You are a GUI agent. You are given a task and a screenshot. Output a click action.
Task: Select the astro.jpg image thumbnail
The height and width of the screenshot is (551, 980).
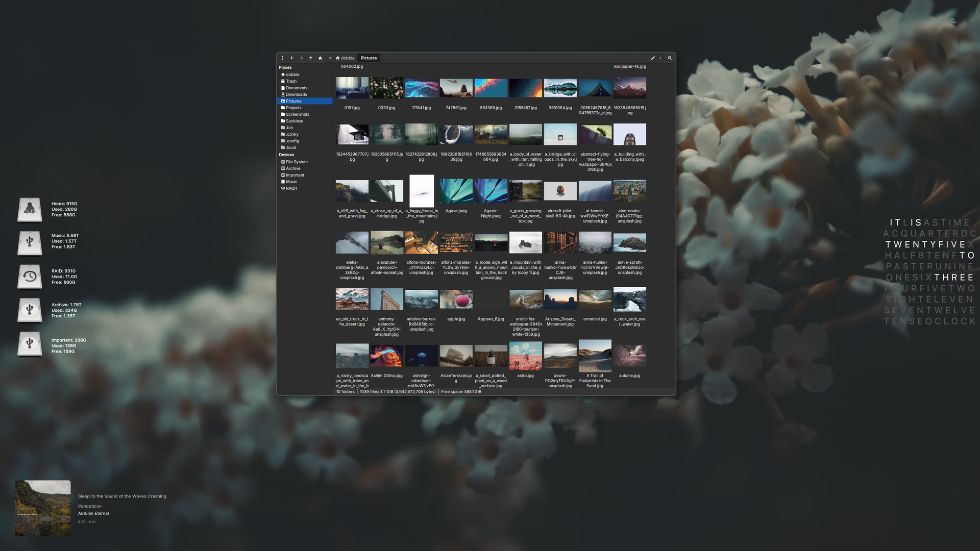point(525,356)
